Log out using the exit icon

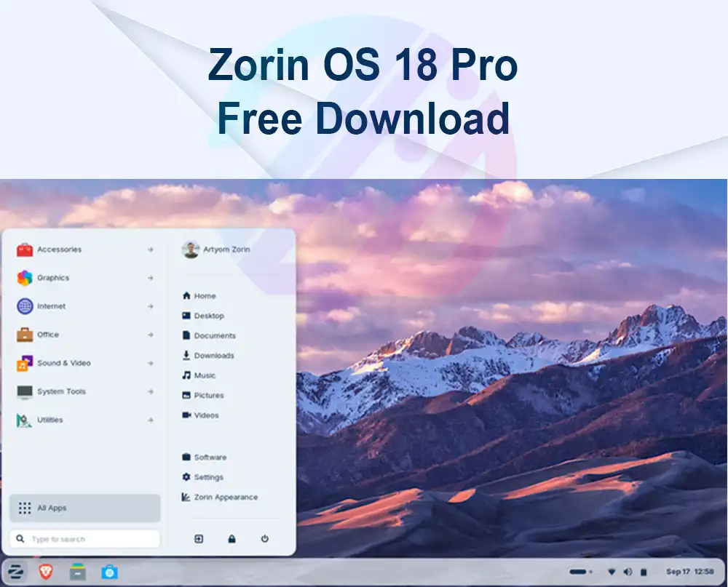coord(197,538)
